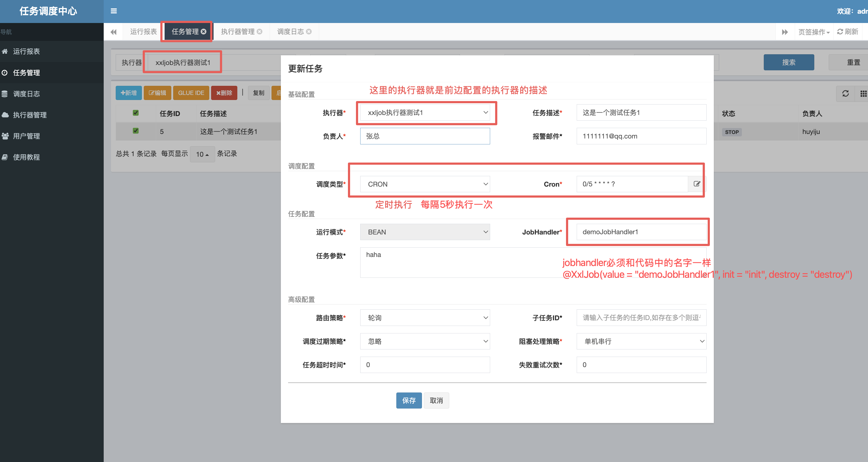Click the 取消 button

436,400
